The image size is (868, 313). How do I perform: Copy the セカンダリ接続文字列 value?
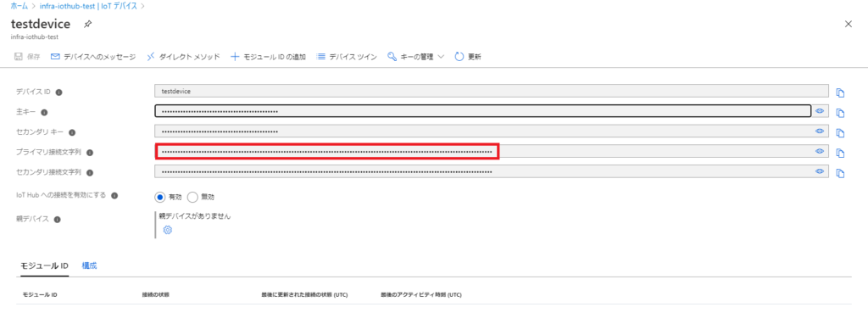point(840,173)
